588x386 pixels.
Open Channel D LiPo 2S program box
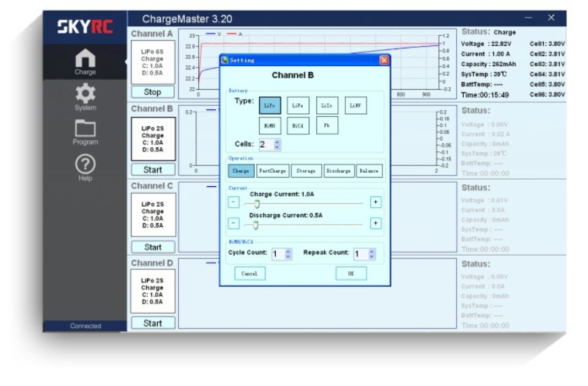[x=152, y=292]
